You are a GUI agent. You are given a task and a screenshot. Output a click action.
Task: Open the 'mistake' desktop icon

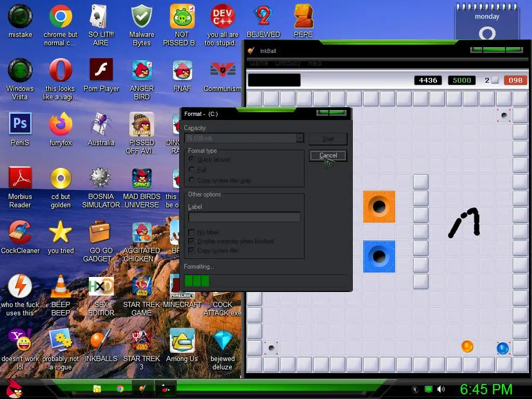(x=20, y=21)
